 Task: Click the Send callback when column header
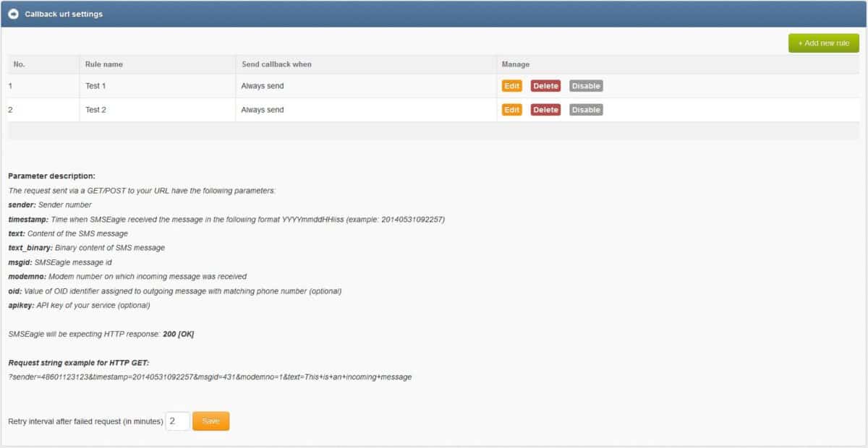(x=276, y=64)
